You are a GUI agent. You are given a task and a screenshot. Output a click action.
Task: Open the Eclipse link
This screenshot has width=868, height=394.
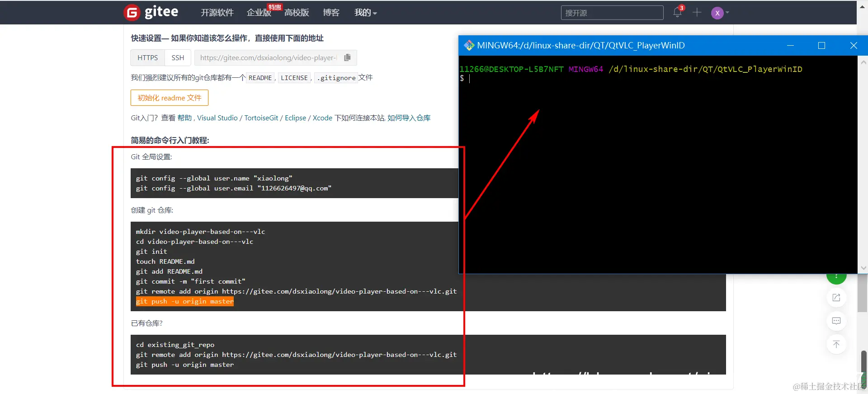coord(295,118)
